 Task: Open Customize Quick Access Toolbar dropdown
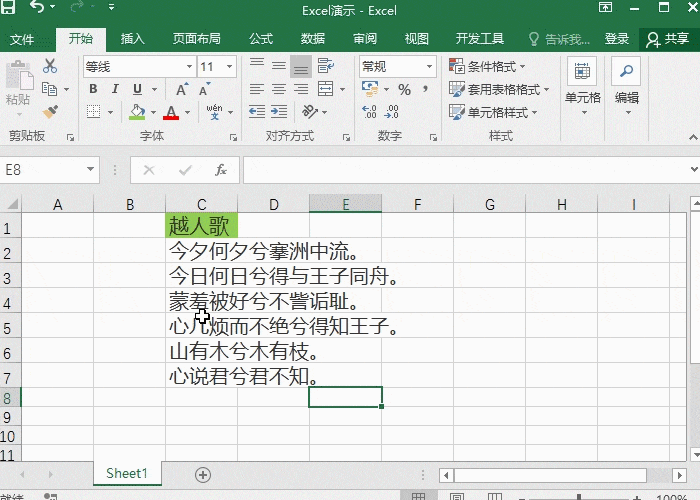pyautogui.click(x=112, y=7)
